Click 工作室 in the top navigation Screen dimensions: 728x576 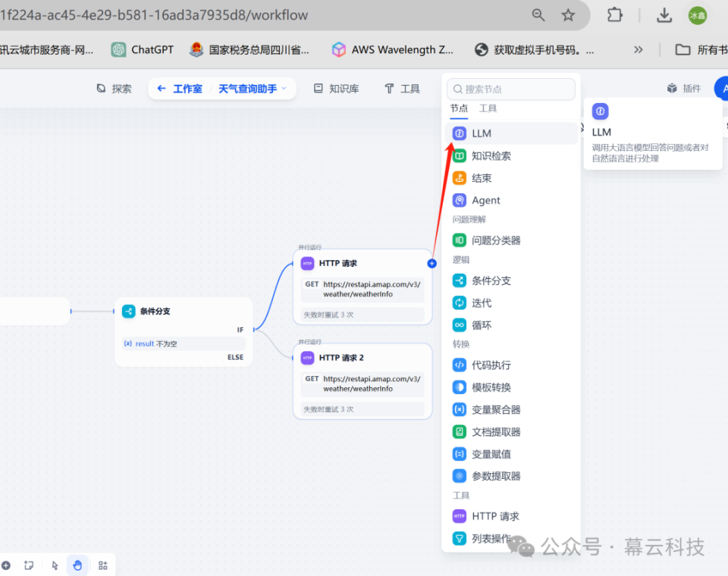pos(190,88)
